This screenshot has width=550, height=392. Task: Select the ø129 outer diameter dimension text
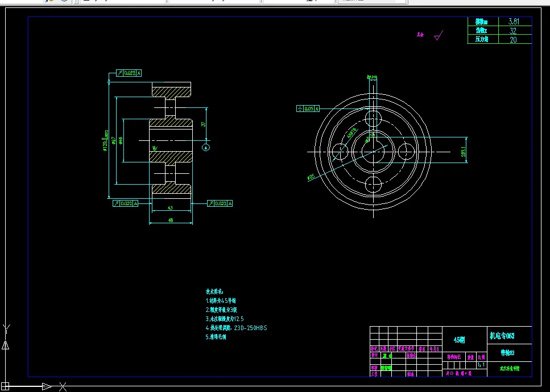tap(105, 141)
